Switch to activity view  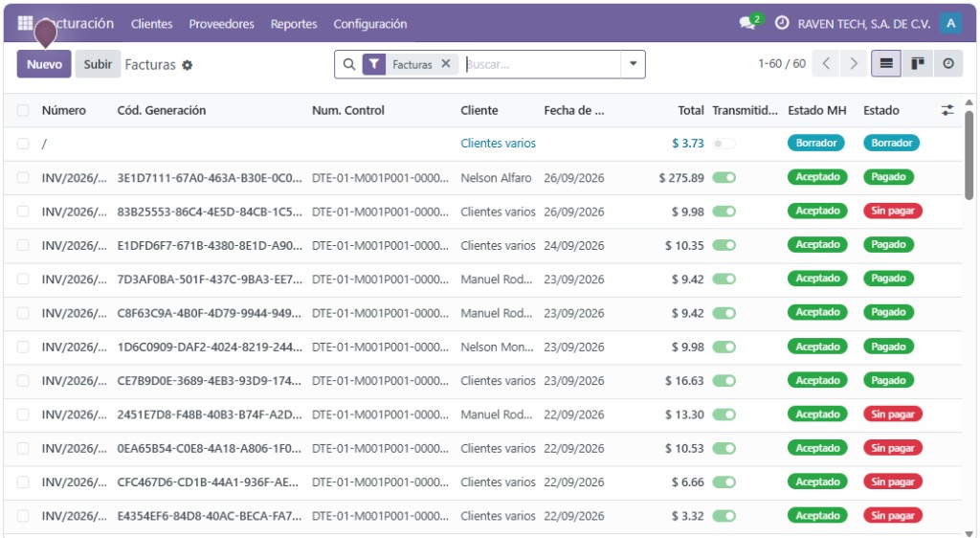[x=948, y=64]
